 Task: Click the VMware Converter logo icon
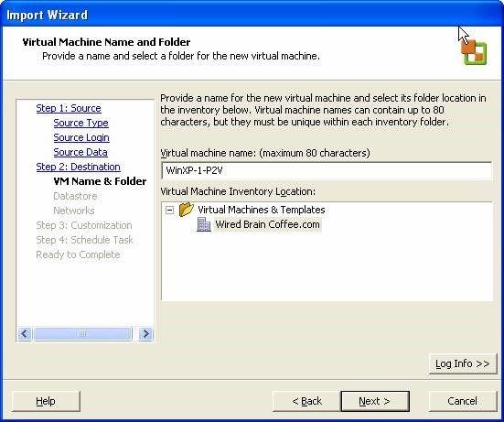click(x=474, y=51)
